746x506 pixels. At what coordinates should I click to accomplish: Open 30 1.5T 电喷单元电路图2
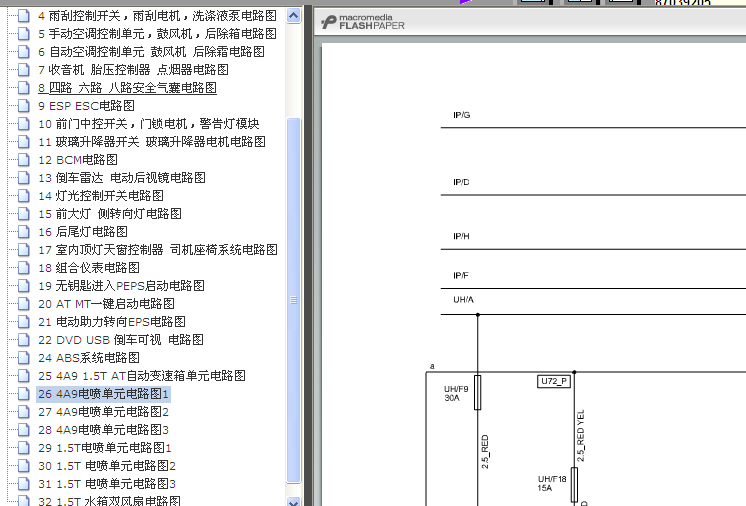pyautogui.click(x=106, y=466)
